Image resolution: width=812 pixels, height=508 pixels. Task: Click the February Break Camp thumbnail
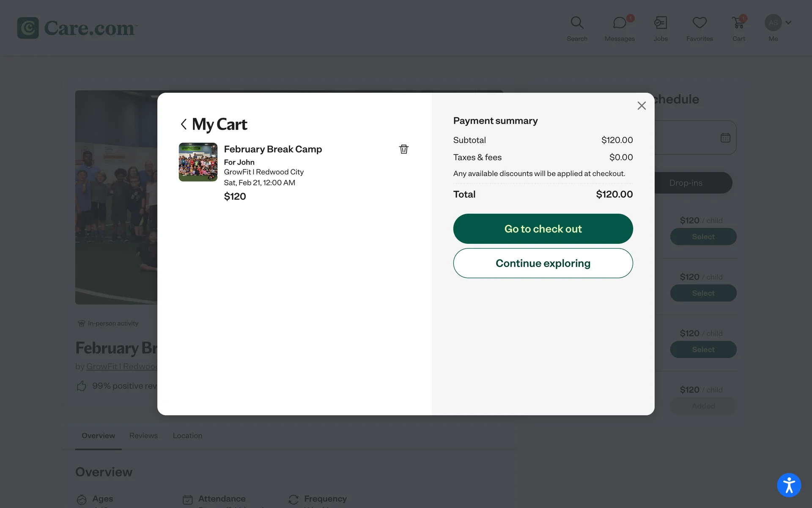[198, 162]
